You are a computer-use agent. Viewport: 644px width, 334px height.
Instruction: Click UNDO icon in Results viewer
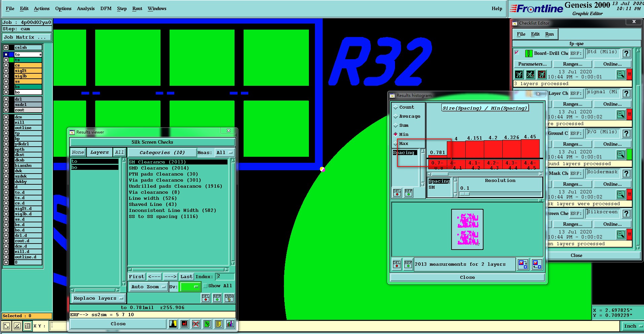coord(229,298)
